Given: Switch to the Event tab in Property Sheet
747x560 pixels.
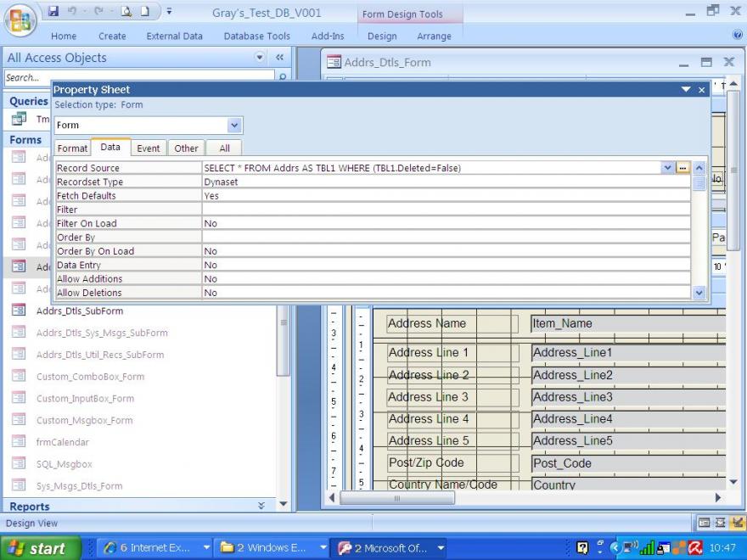Looking at the screenshot, I should (149, 148).
